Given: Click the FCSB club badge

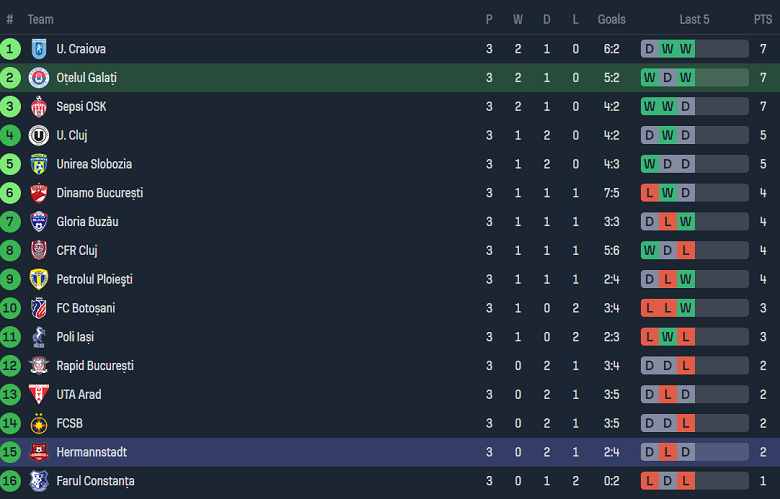Looking at the screenshot, I should point(39,423).
